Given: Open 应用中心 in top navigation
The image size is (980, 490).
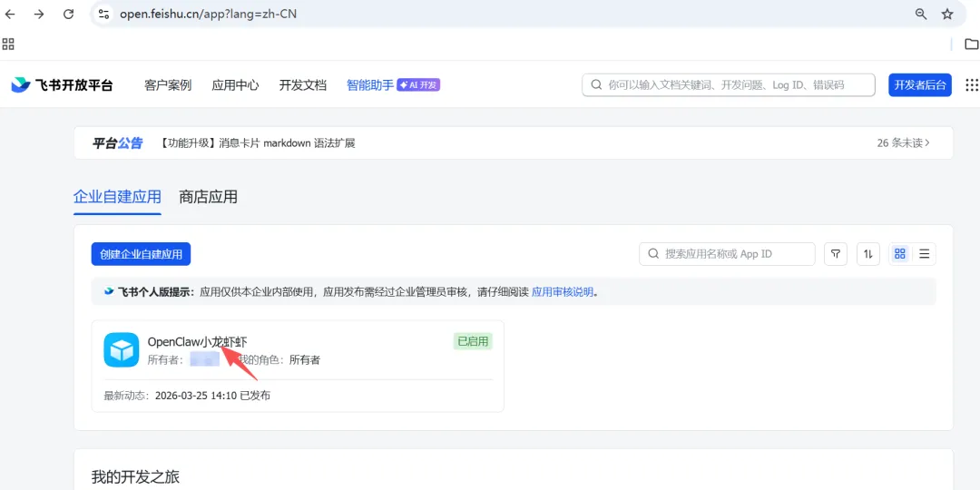Looking at the screenshot, I should (235, 85).
